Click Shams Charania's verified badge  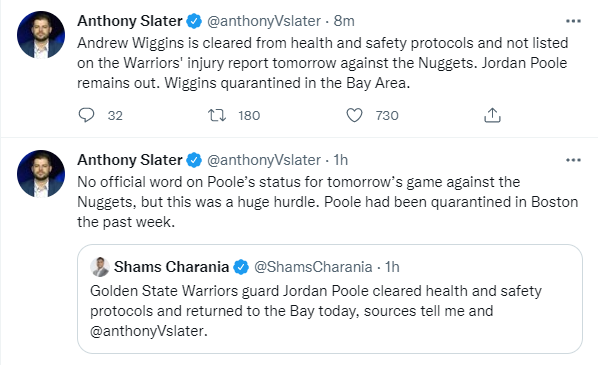tap(241, 267)
